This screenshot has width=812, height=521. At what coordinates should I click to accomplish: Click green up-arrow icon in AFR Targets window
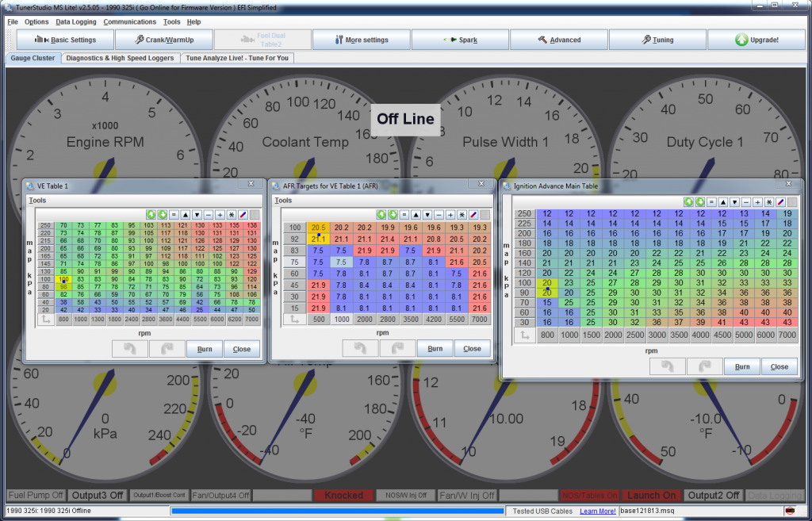click(x=381, y=214)
